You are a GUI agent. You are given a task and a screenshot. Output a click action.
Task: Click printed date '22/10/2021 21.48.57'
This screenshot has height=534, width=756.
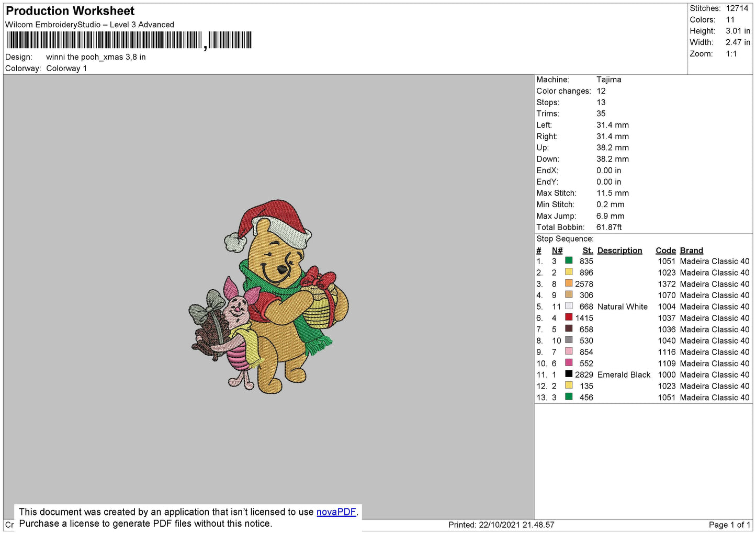pos(517,525)
